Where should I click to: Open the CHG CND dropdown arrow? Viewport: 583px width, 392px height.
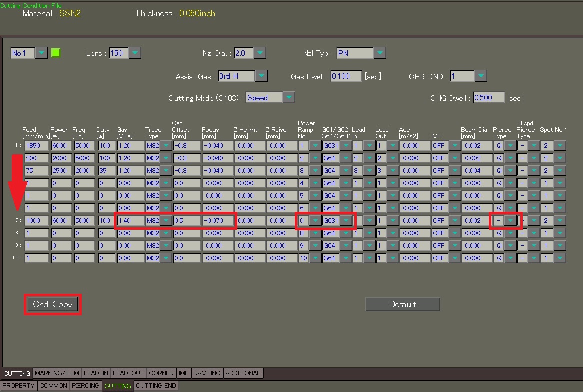pyautogui.click(x=480, y=76)
